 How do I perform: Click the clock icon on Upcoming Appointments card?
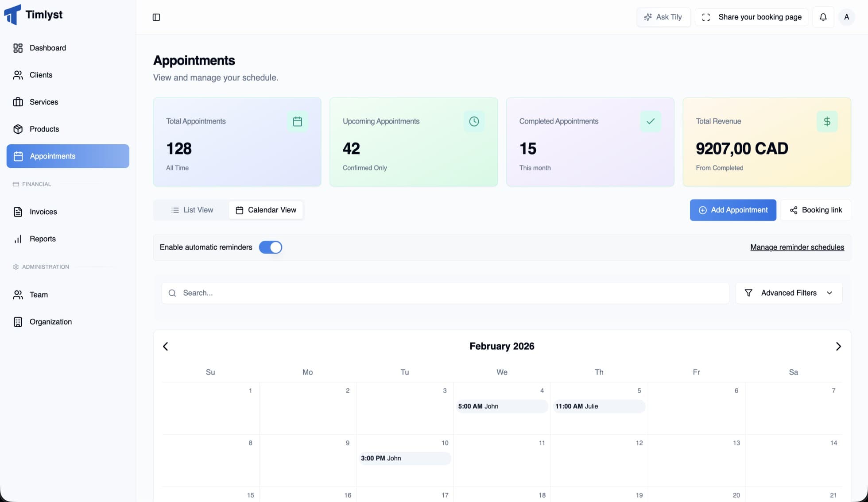click(474, 121)
